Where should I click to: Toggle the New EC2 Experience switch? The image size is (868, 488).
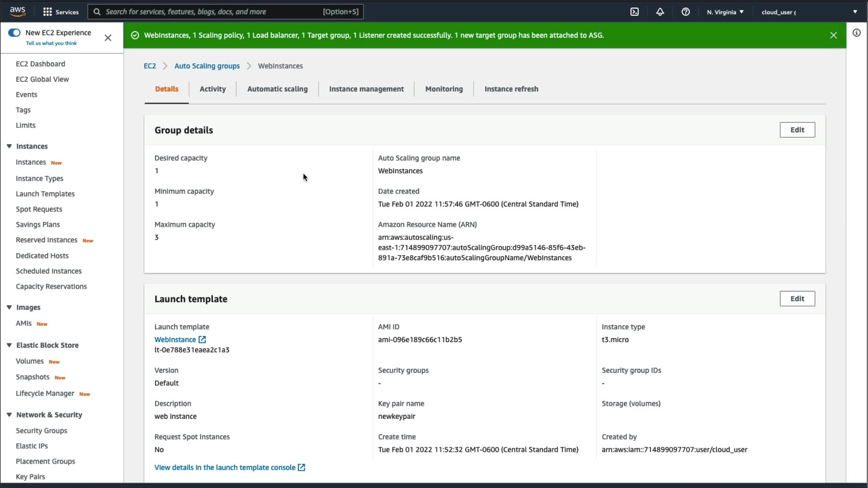click(14, 33)
